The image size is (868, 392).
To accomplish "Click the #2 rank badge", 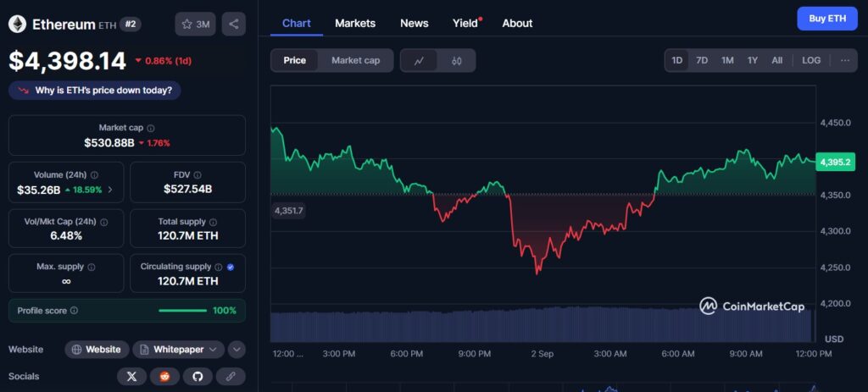I will (130, 24).
